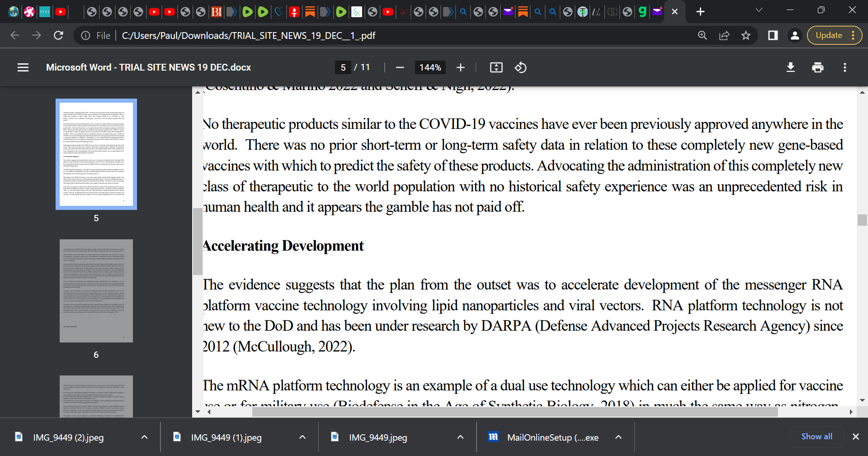The width and height of the screenshot is (868, 456).
Task: Open the MailOnlineSetup exe download
Action: (x=552, y=437)
